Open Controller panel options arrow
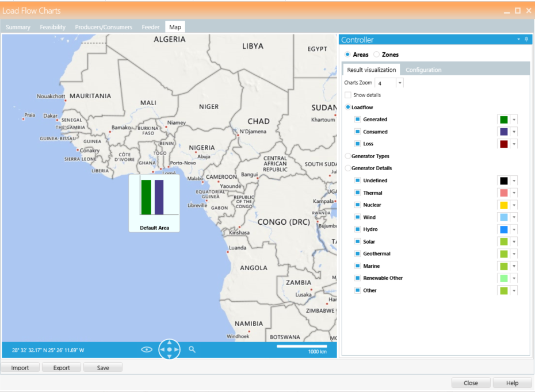Image resolution: width=535 pixels, height=392 pixels. tap(518, 40)
